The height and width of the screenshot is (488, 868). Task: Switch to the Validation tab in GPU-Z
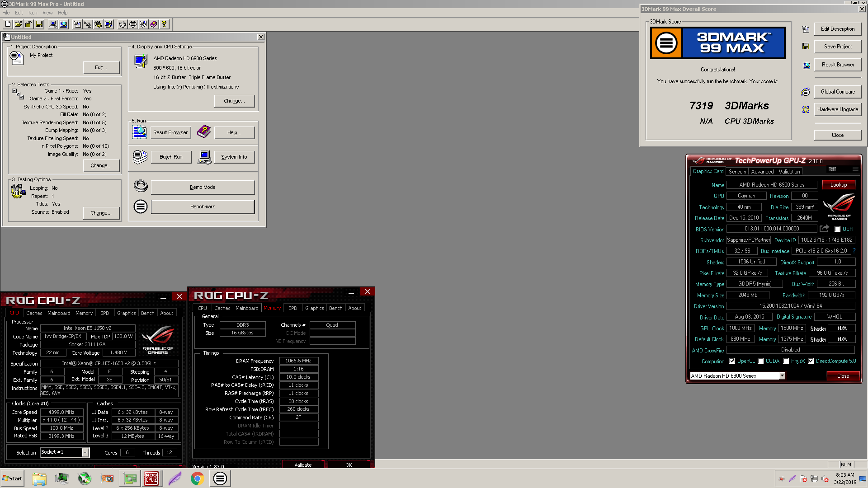pyautogui.click(x=789, y=172)
